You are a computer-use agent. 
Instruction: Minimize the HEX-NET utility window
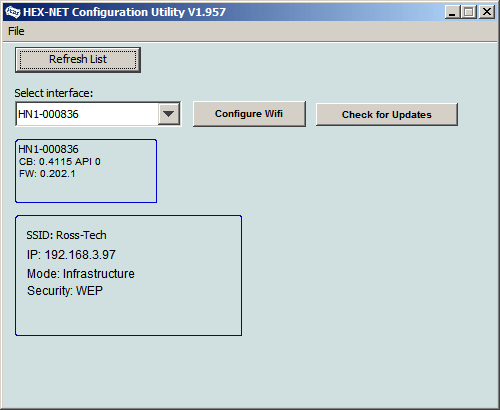point(452,12)
